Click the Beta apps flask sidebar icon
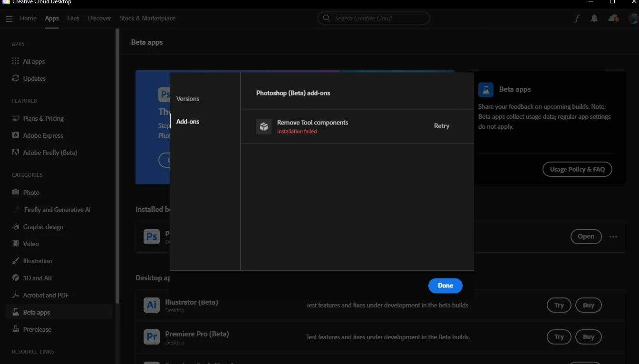639x364 pixels. [16, 312]
